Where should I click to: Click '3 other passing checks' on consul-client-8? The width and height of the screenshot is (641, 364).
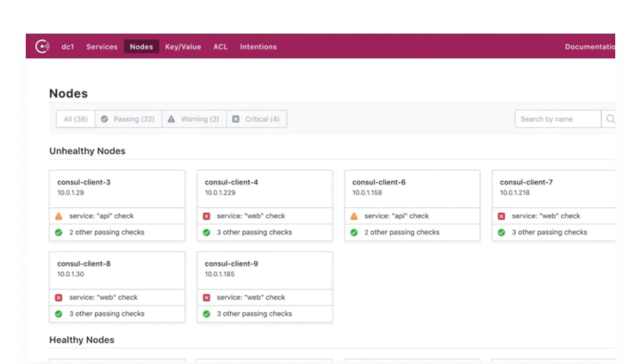coord(107,313)
